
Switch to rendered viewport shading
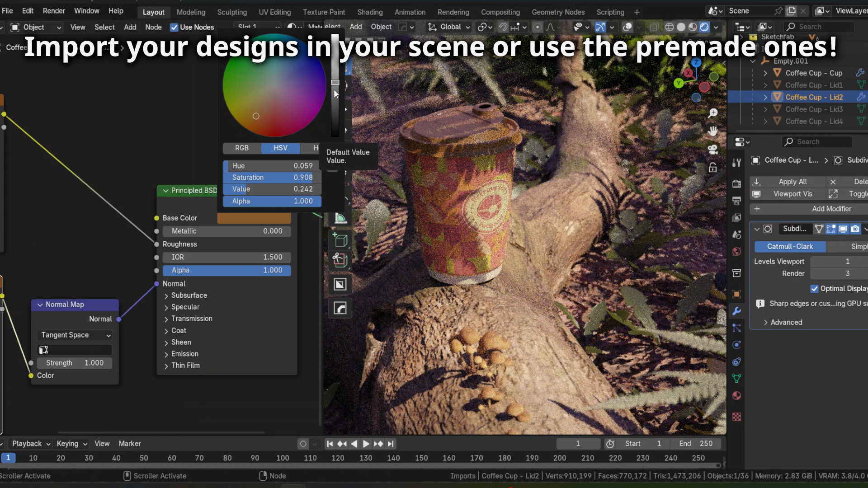704,27
